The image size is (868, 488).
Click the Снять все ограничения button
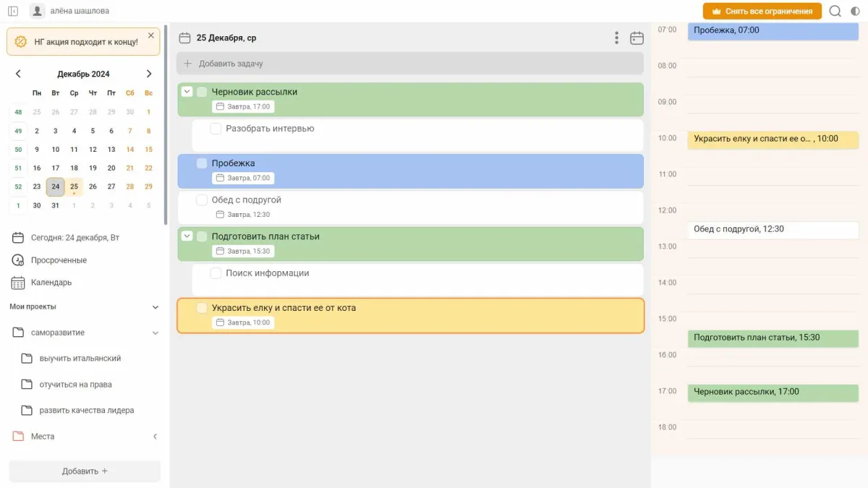762,11
